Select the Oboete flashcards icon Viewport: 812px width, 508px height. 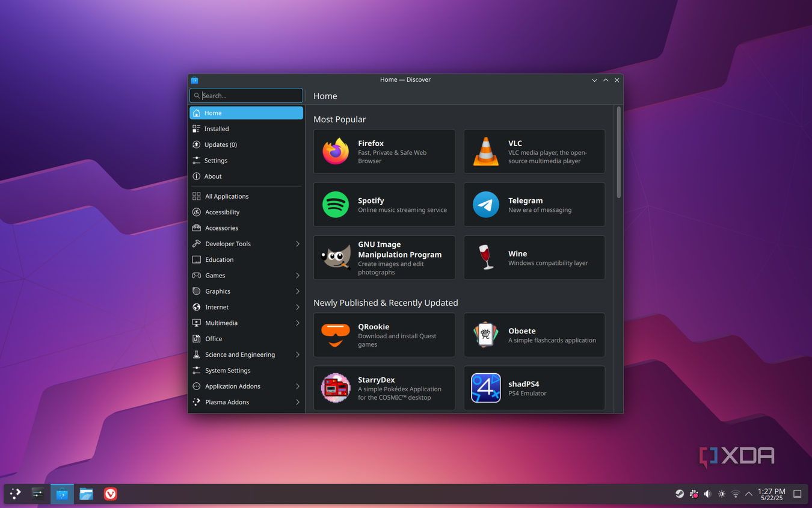point(485,335)
